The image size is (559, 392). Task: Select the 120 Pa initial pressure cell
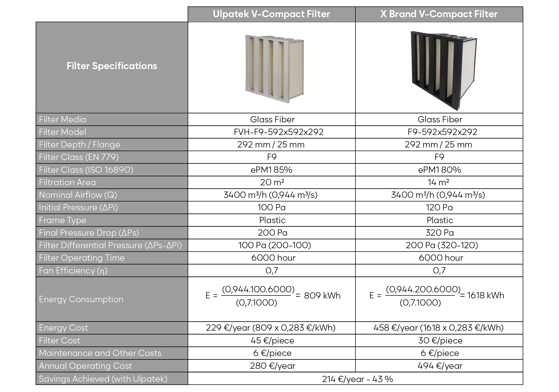pyautogui.click(x=439, y=207)
